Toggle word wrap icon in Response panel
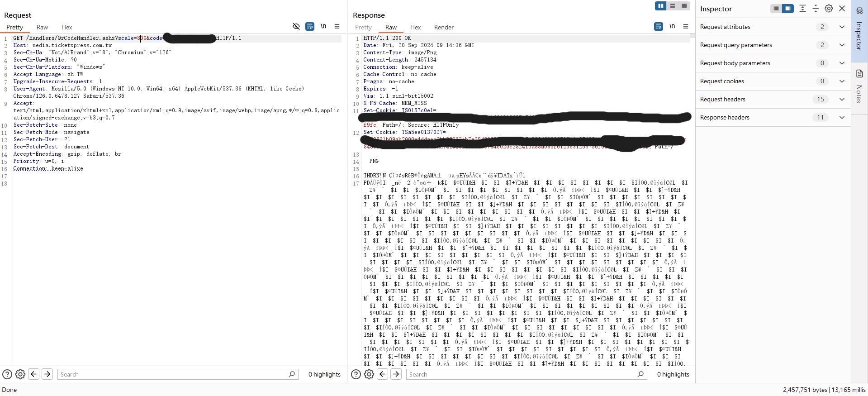 pyautogui.click(x=659, y=27)
